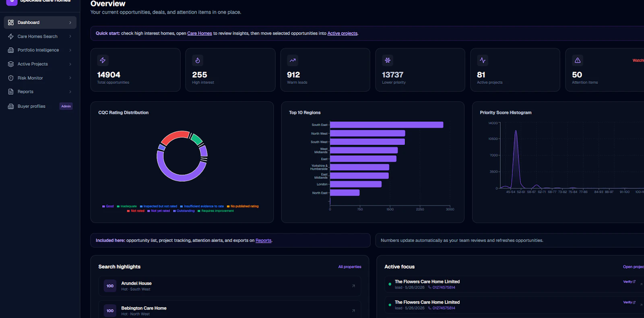Click the pulse icon on Active projects card
Image resolution: width=644 pixels, height=318 pixels.
[x=483, y=60]
